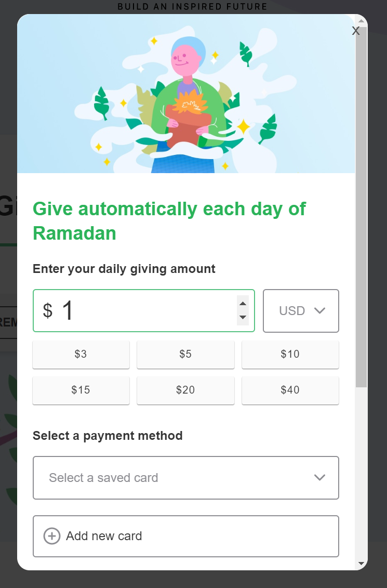
Task: Click the Ramadan illustration banner image
Action: pos(186,94)
